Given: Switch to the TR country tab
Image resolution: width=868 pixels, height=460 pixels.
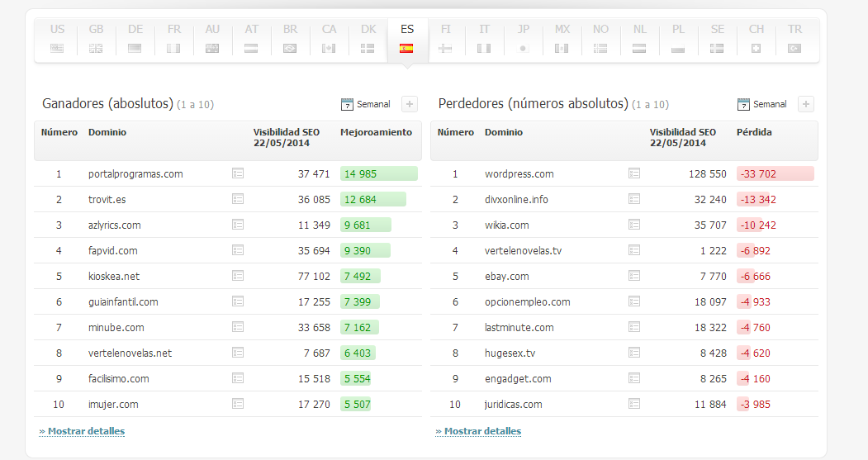Looking at the screenshot, I should pos(795,38).
